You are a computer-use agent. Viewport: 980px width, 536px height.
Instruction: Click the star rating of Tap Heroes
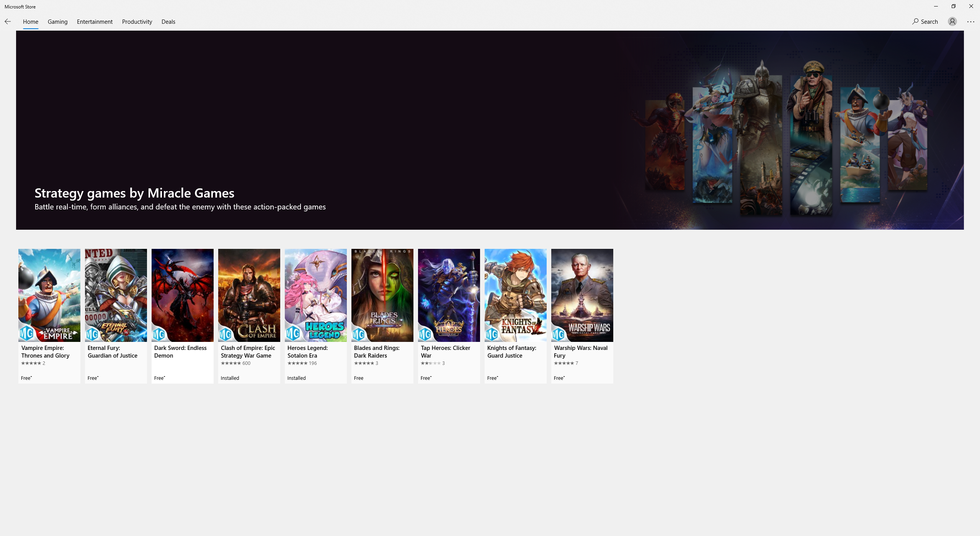pyautogui.click(x=431, y=363)
